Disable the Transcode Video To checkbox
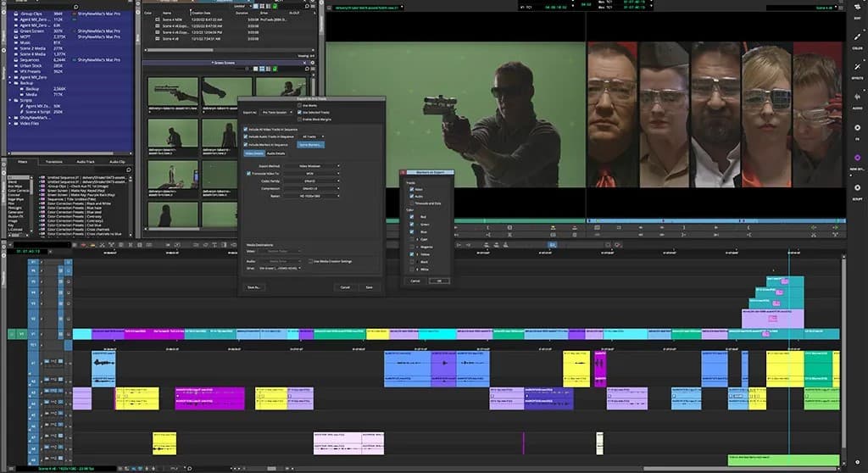Image resolution: width=868 pixels, height=473 pixels. (247, 173)
